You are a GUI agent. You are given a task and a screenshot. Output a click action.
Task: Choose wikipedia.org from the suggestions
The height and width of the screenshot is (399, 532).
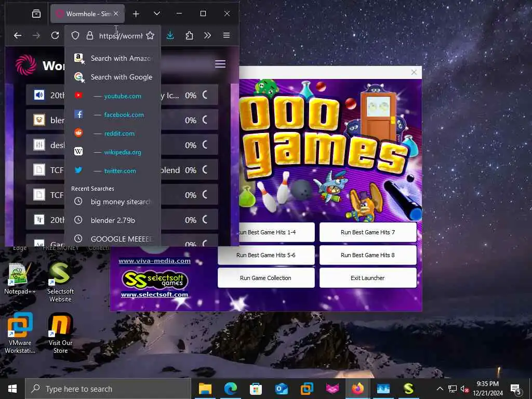[113, 152]
